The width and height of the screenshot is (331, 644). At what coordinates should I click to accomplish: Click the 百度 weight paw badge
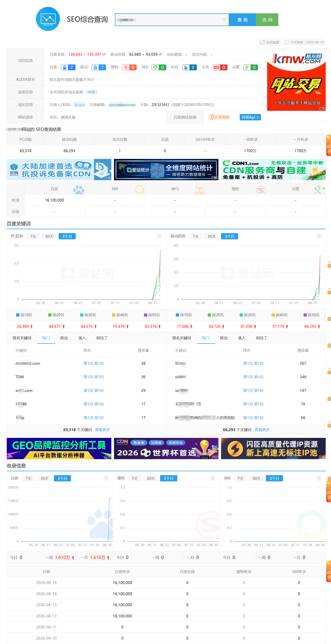click(68, 67)
